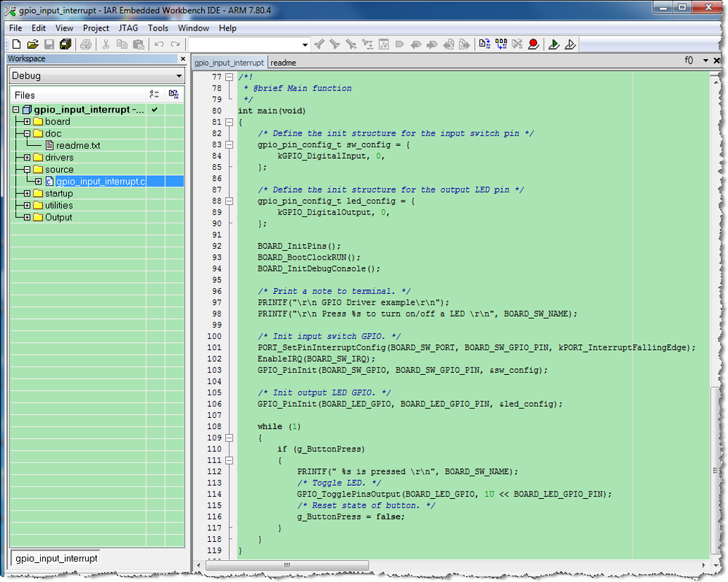This screenshot has width=728, height=582.
Task: Expand the gpio_input_interrupt.c file node
Action: tap(38, 182)
